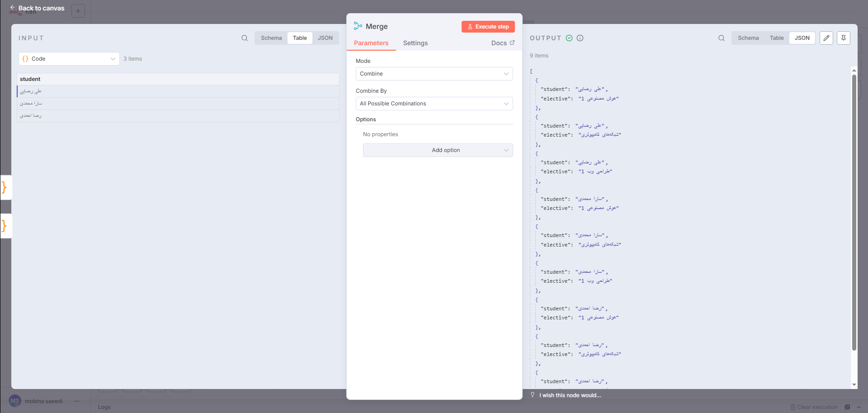
Task: Select the Schema view in the INPUT panel
Action: 271,38
